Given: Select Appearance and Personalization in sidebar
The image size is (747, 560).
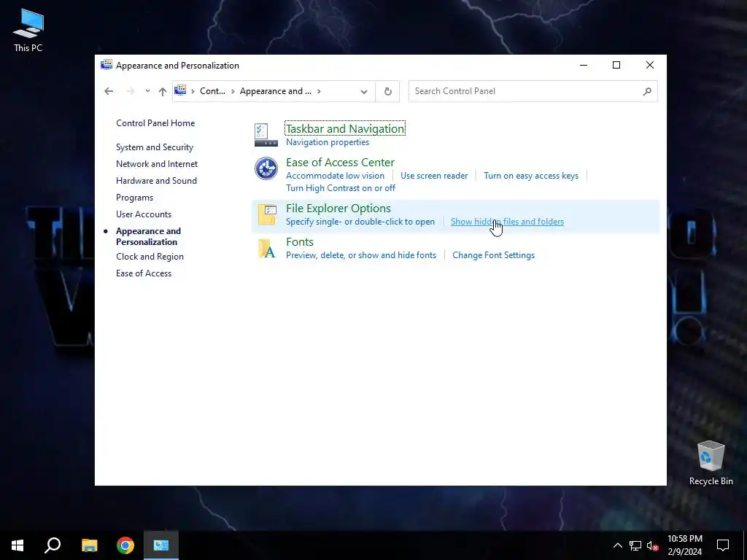Looking at the screenshot, I should (148, 236).
